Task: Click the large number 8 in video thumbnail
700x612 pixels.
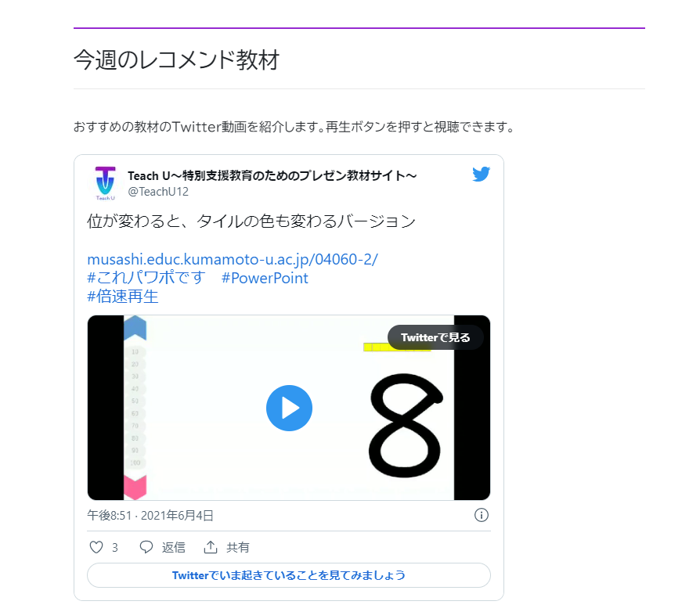Action: (x=406, y=426)
